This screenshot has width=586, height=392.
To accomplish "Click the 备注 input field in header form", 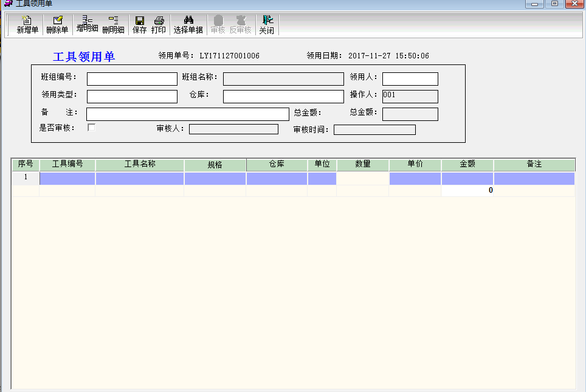I will [188, 114].
